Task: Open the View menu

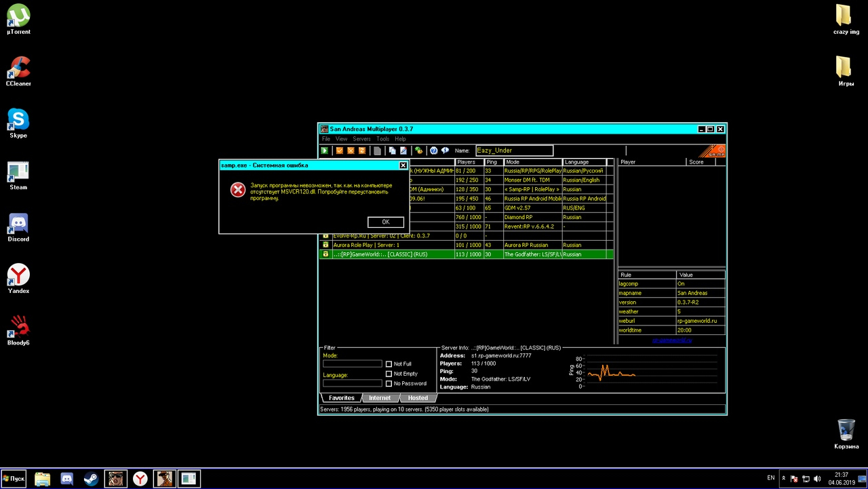Action: pos(341,139)
